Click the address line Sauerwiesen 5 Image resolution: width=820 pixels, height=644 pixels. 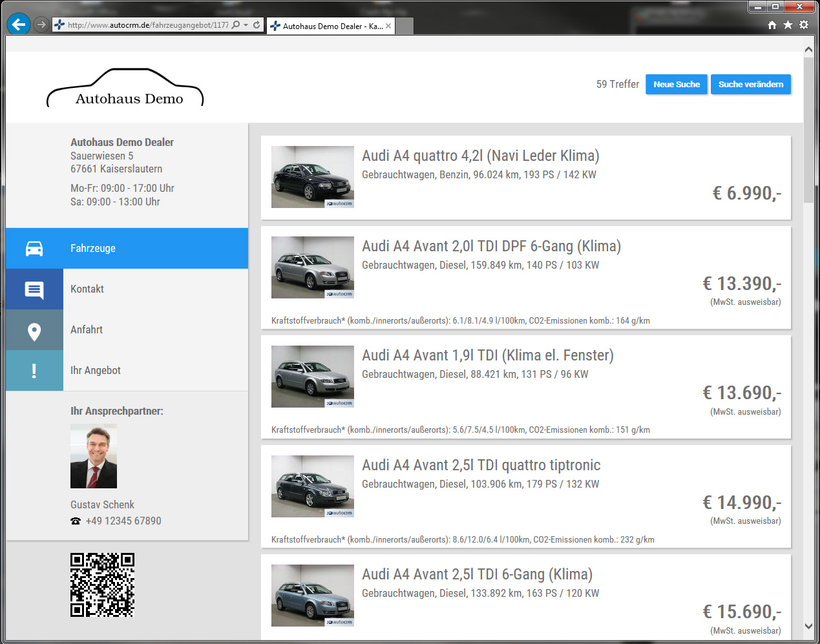pyautogui.click(x=102, y=156)
